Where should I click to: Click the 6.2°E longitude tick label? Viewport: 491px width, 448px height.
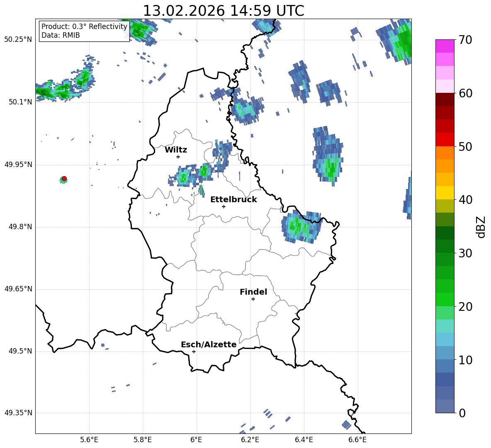pyautogui.click(x=250, y=440)
